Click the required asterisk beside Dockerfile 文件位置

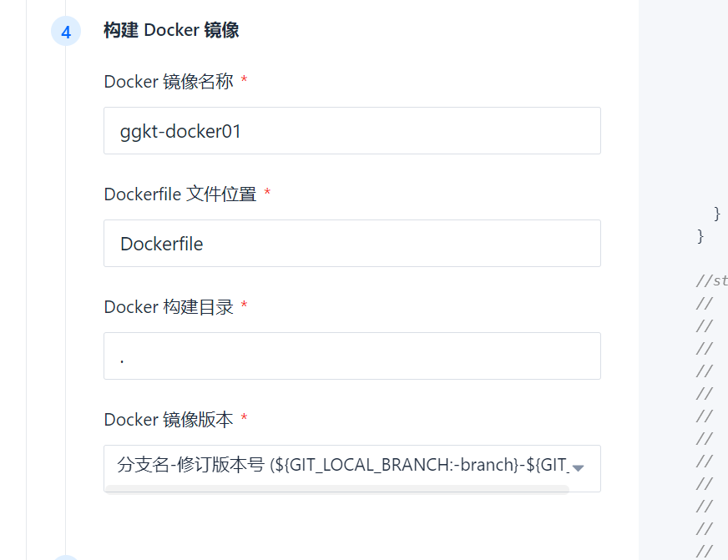(267, 194)
